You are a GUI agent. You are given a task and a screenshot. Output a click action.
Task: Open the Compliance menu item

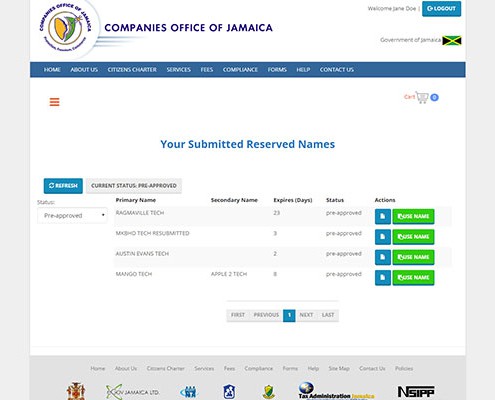(x=240, y=70)
